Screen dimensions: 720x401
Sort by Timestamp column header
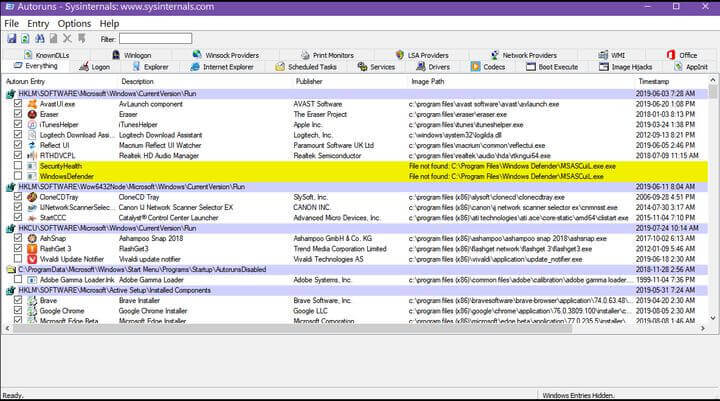tap(653, 81)
